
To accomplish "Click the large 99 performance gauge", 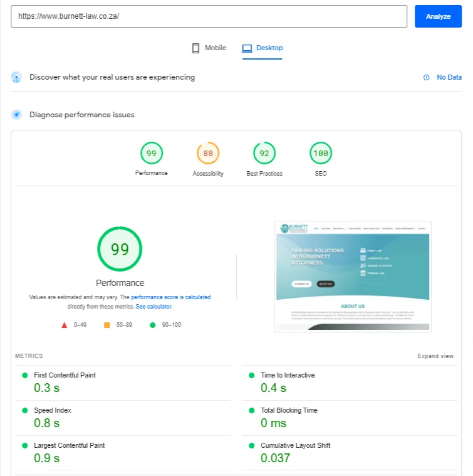I will tap(120, 249).
